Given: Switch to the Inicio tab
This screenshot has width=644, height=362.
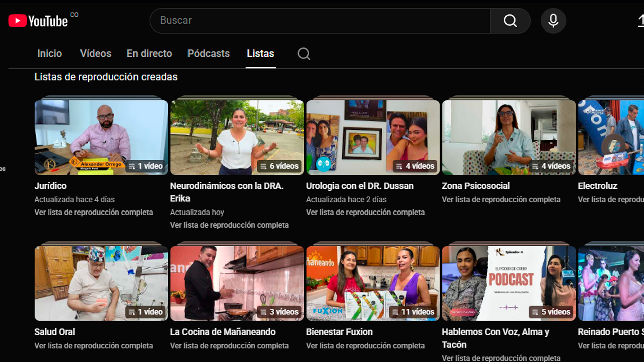Looking at the screenshot, I should coord(49,53).
